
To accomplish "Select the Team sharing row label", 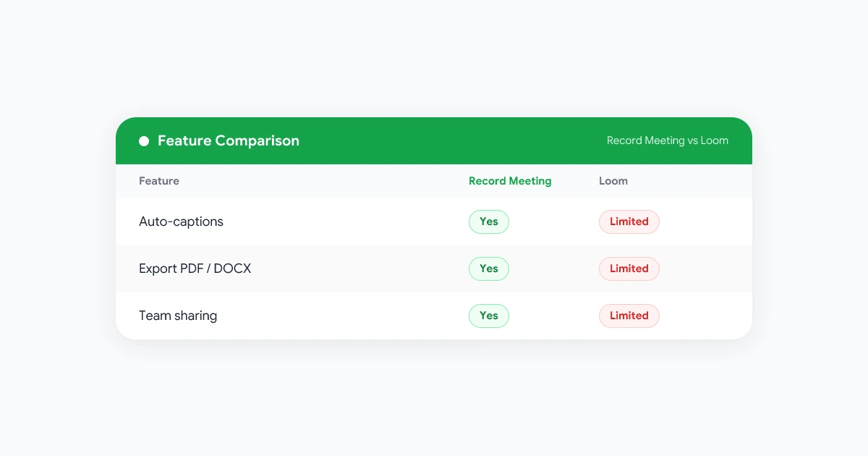I will [x=178, y=316].
